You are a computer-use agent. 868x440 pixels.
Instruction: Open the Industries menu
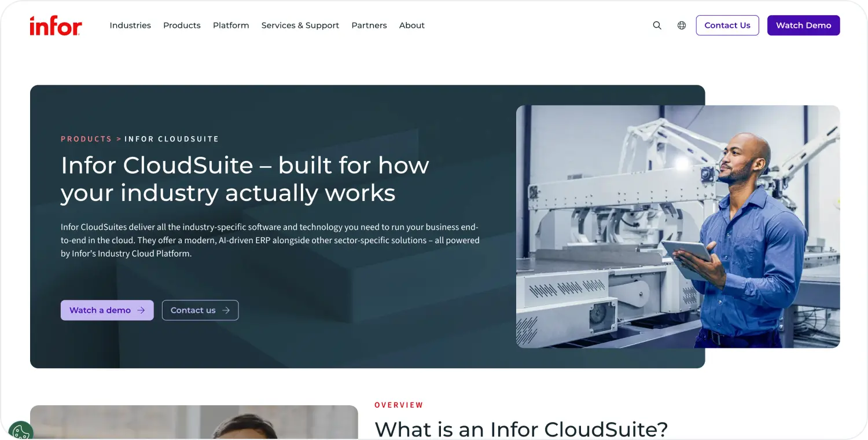pos(130,25)
